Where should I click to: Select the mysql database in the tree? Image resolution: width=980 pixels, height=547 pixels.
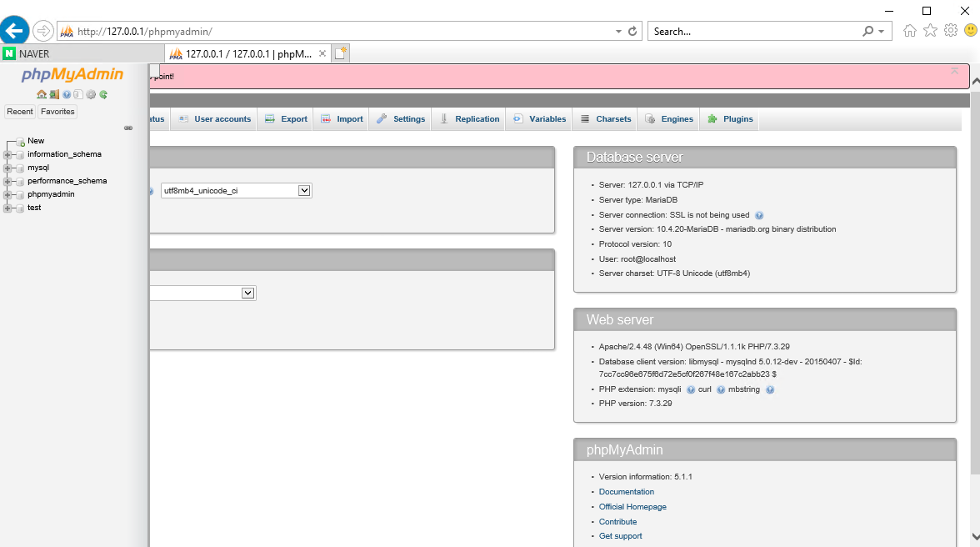(x=38, y=168)
